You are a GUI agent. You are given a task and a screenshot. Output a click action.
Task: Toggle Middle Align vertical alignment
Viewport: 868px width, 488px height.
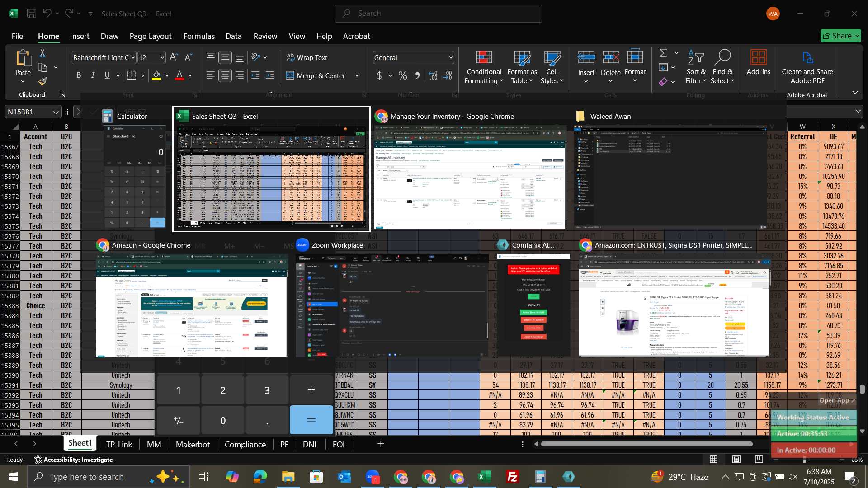pos(225,57)
